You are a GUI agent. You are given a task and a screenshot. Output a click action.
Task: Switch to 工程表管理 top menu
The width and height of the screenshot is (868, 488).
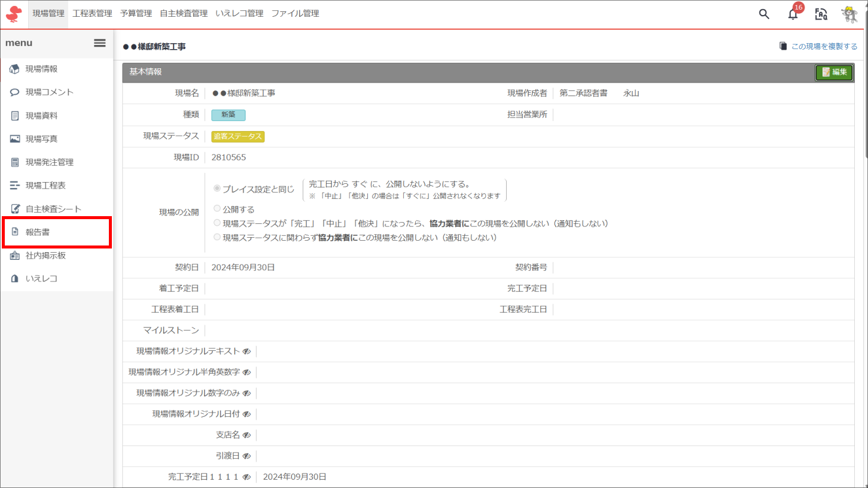click(x=92, y=13)
